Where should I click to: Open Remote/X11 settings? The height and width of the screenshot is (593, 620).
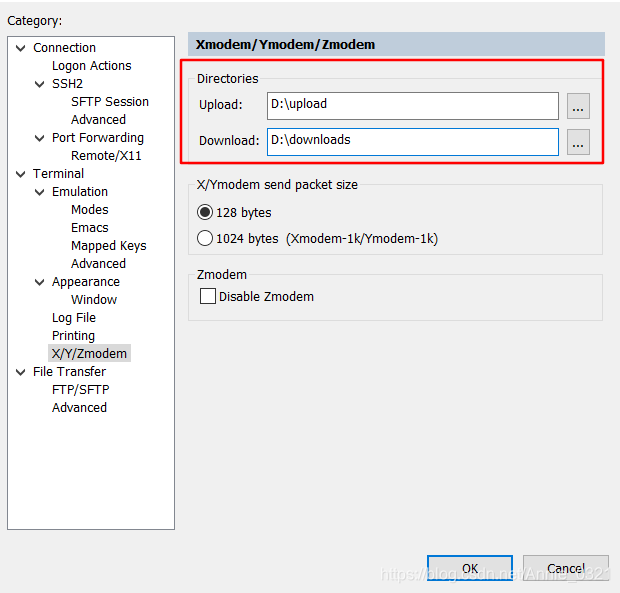pyautogui.click(x=106, y=156)
